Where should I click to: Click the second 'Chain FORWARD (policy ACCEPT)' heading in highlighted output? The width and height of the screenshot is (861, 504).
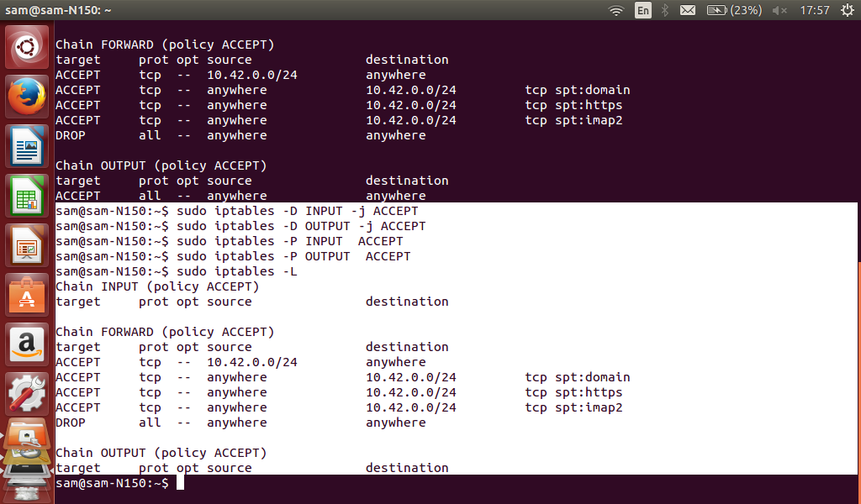click(165, 333)
